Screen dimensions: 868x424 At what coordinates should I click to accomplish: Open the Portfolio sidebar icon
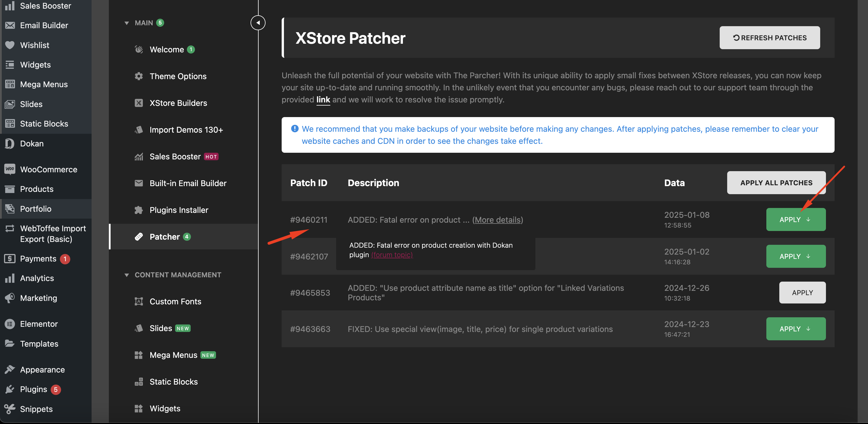coord(10,209)
